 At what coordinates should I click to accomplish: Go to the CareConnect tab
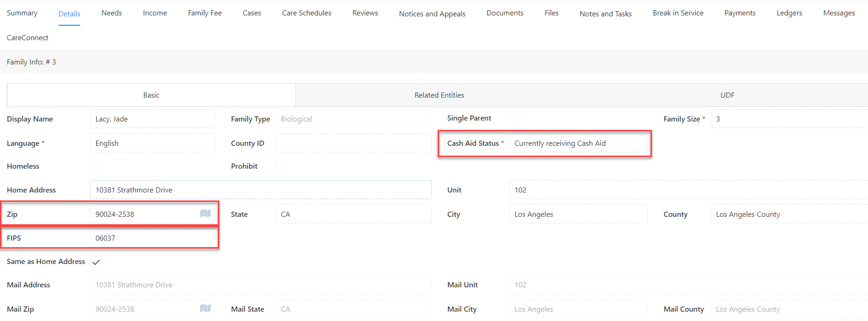click(28, 38)
